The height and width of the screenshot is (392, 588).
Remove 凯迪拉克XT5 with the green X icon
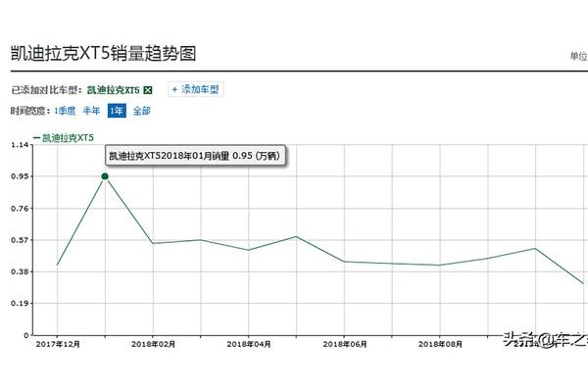tap(148, 90)
